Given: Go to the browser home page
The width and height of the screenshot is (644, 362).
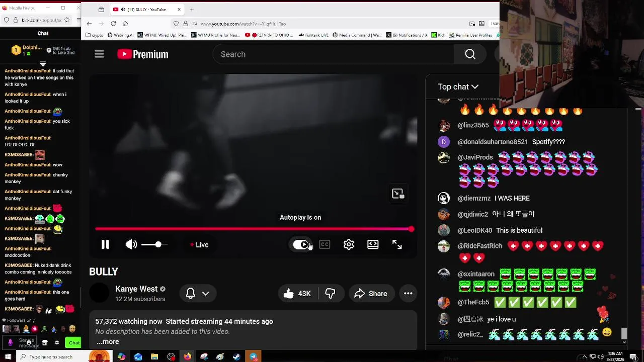Looking at the screenshot, I should point(125,24).
